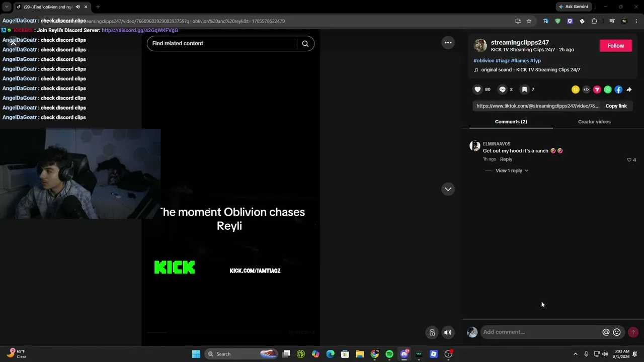Open the discord.gg link in overlay chat

pyautogui.click(x=140, y=30)
